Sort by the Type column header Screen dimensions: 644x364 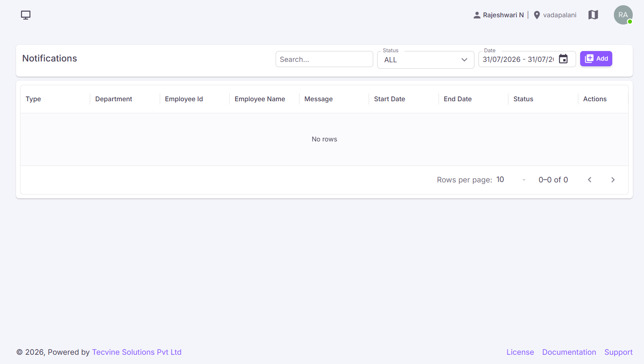pyautogui.click(x=33, y=99)
